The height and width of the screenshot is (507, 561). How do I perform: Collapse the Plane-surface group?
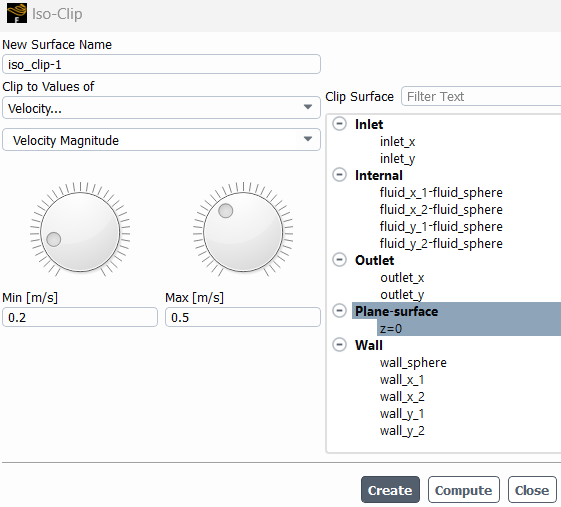tap(339, 311)
